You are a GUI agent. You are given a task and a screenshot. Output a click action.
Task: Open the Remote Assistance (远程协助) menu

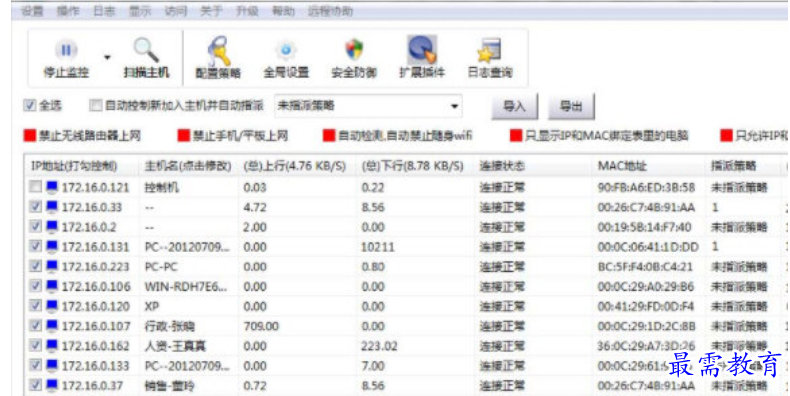[x=331, y=11]
